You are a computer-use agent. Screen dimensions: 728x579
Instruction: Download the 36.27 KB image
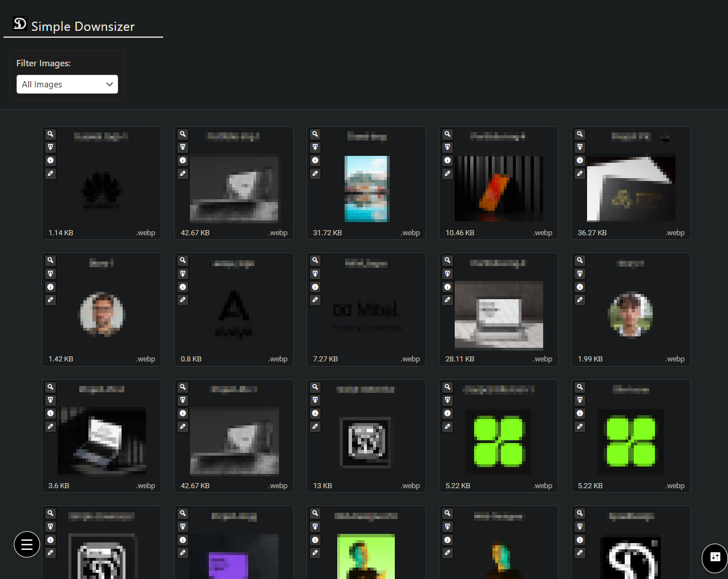[580, 147]
